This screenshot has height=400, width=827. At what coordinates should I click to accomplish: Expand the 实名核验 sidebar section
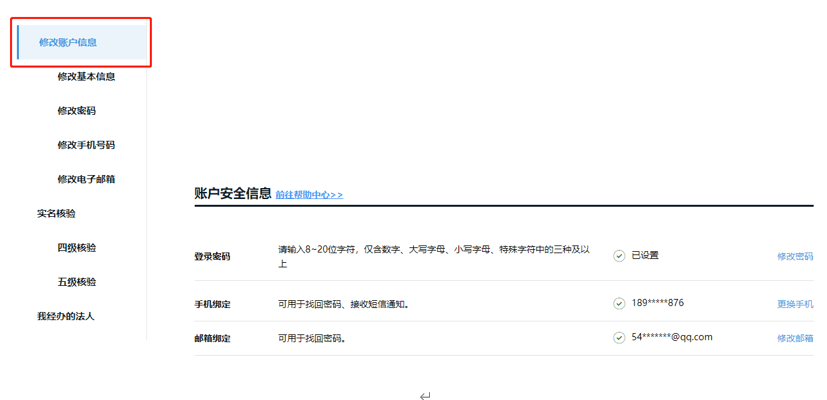pos(56,213)
